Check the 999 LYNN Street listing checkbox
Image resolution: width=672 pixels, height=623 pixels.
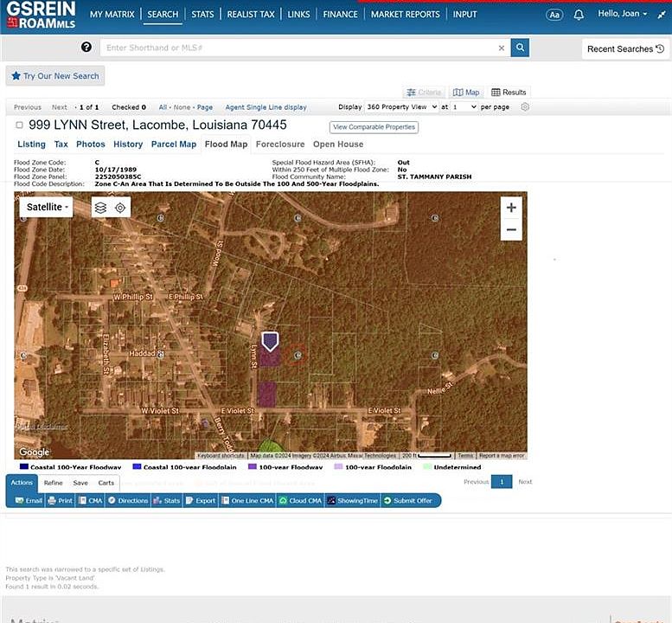19,125
